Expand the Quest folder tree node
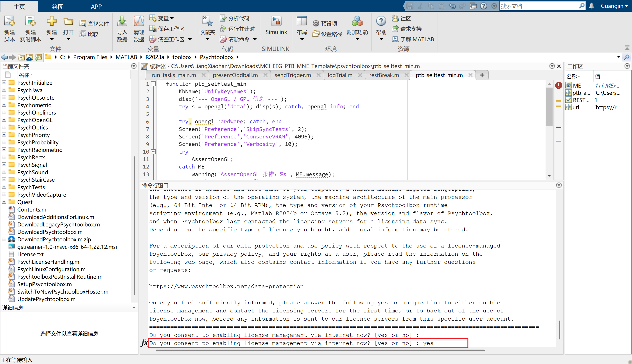The width and height of the screenshot is (632, 364). click(x=4, y=202)
